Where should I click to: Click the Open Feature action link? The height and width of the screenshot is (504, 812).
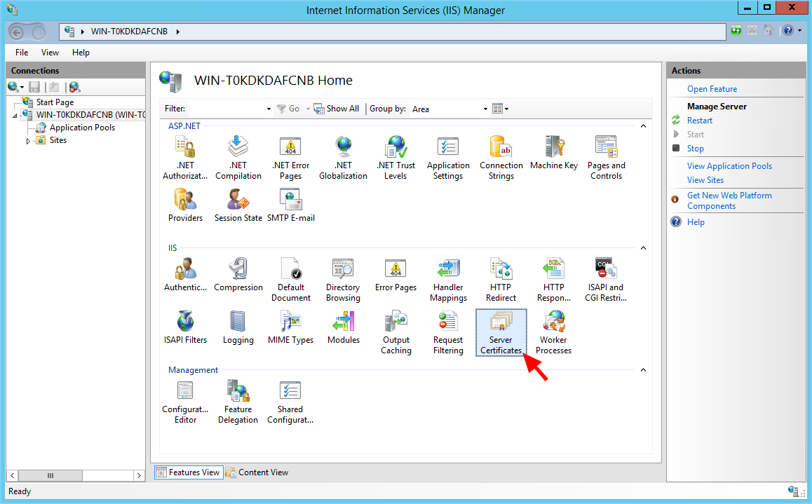coord(712,89)
